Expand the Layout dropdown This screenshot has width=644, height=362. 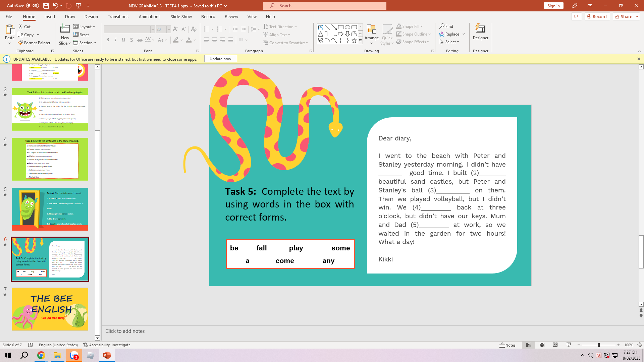pos(84,26)
